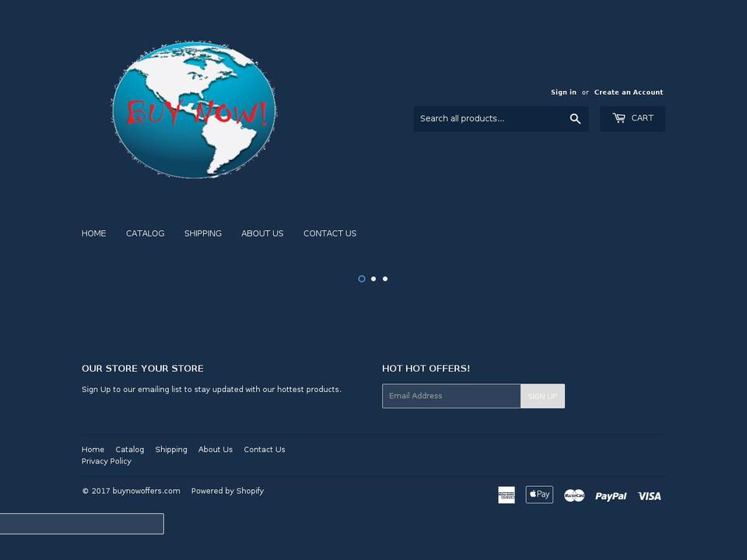
Task: Open the footer About Us link
Action: [x=216, y=450]
